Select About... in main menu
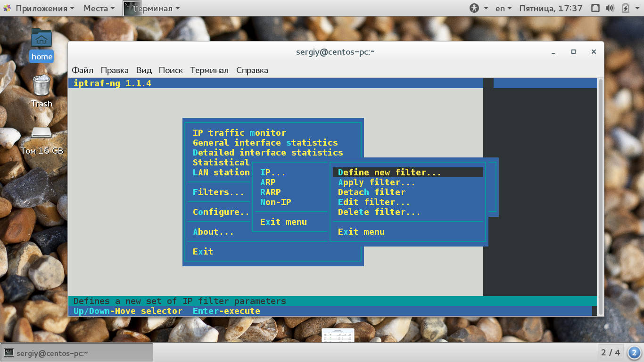Image resolution: width=644 pixels, height=362 pixels. pos(214,232)
